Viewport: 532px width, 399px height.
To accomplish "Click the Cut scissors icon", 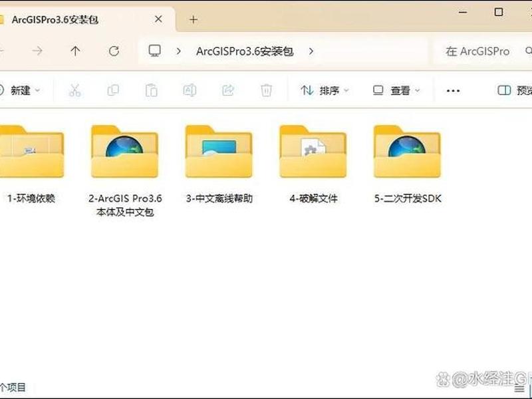I will 74,90.
